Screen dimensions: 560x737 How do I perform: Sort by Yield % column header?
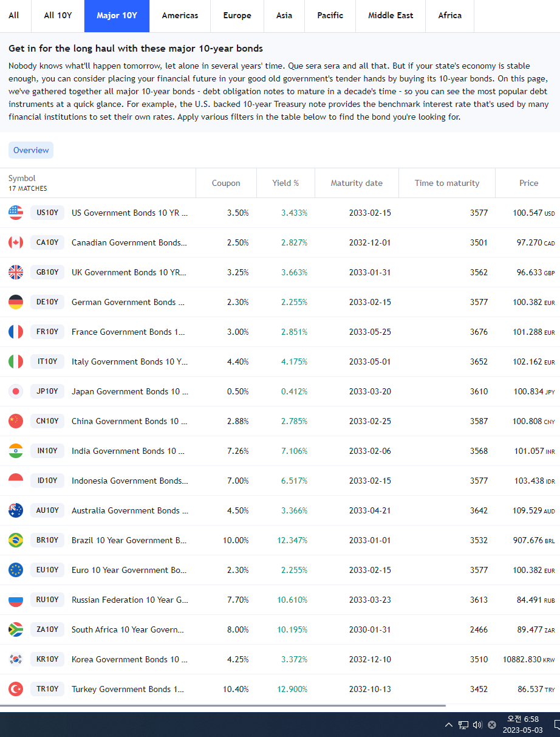[285, 183]
